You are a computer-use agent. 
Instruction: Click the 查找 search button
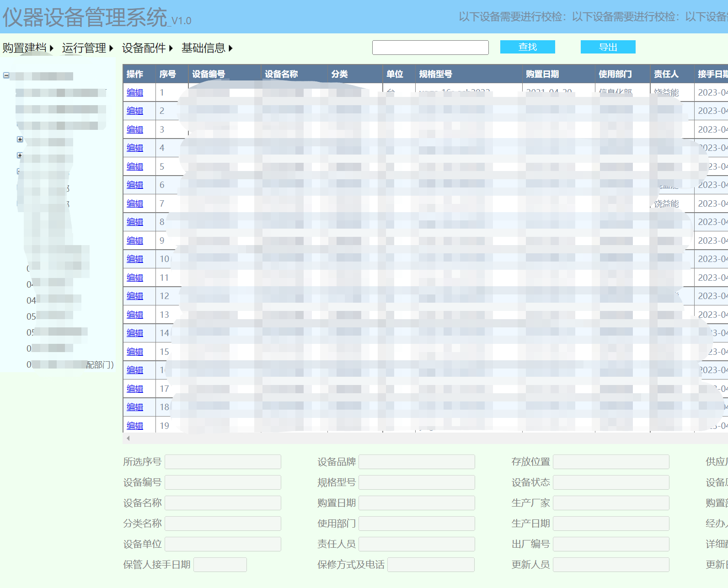click(x=527, y=47)
